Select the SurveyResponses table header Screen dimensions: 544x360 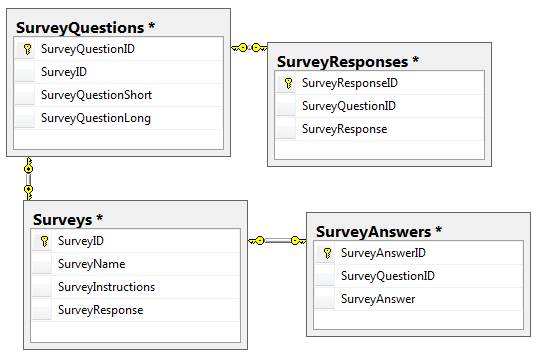[x=348, y=62]
